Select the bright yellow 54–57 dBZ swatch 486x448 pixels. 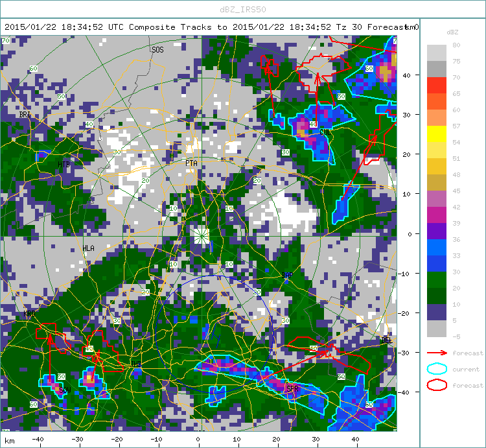[436, 134]
